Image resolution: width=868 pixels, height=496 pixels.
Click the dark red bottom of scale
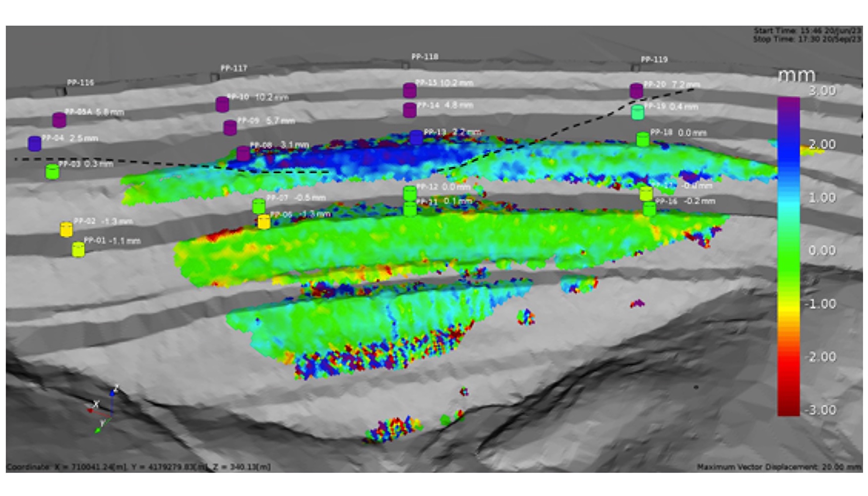click(789, 409)
